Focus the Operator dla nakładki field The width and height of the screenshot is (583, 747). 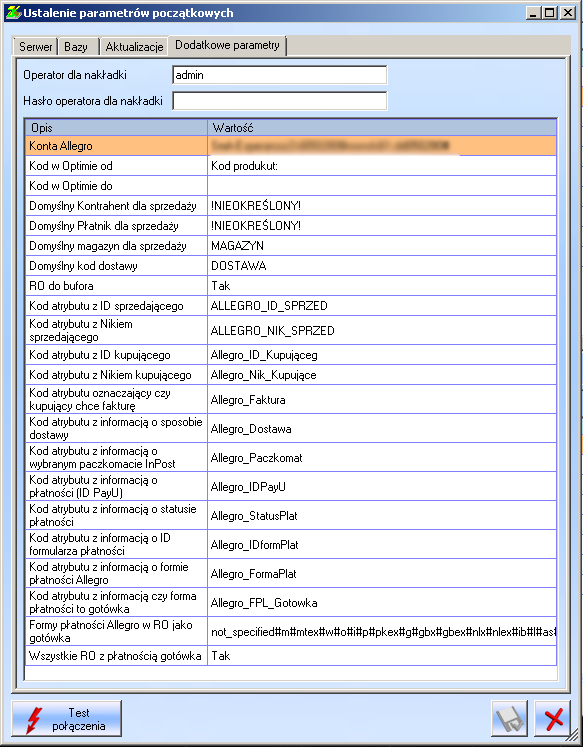(x=280, y=75)
